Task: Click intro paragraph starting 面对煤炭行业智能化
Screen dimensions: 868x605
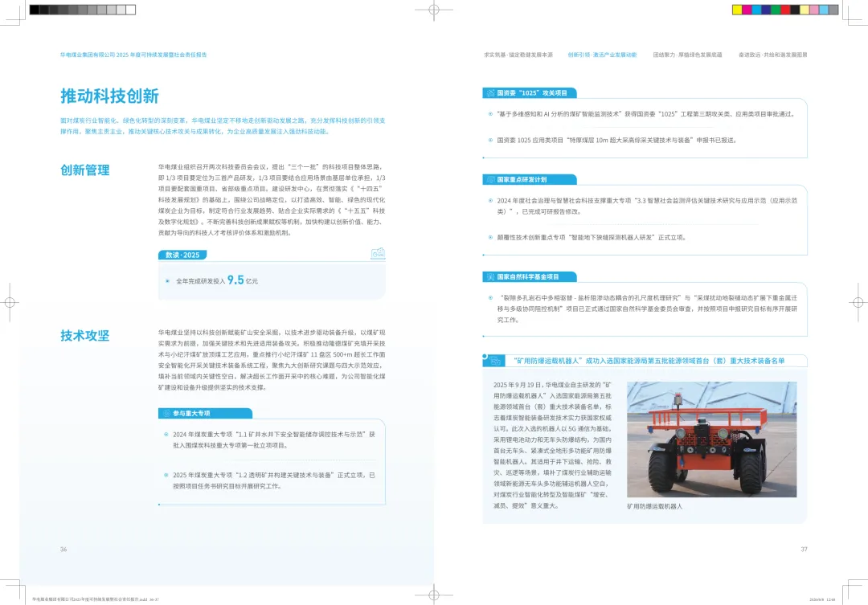Action: pos(223,125)
